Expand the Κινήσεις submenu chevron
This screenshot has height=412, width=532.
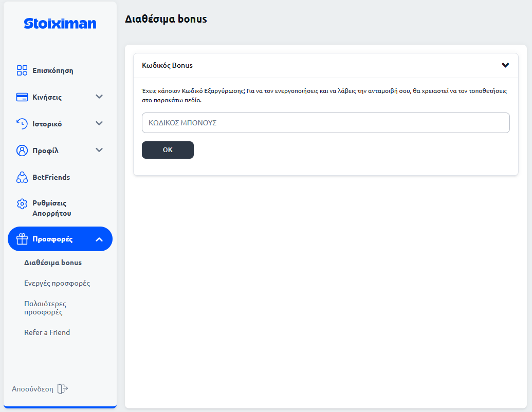(99, 97)
